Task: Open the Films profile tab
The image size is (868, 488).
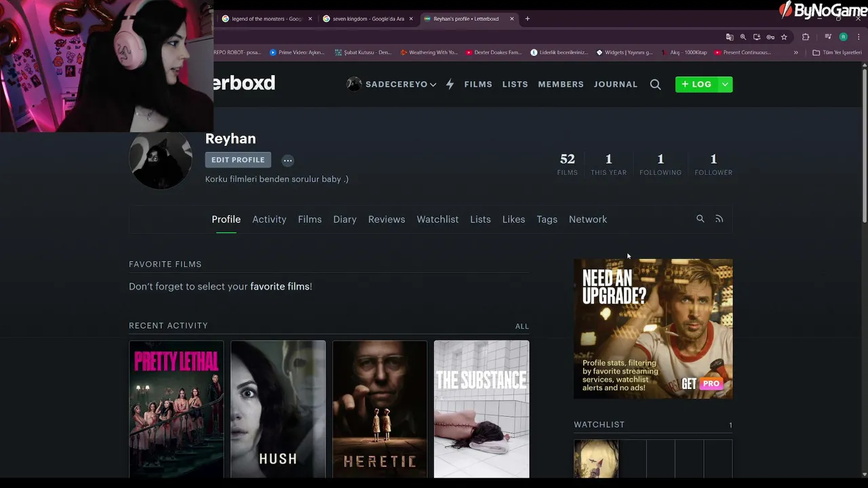Action: pos(310,220)
